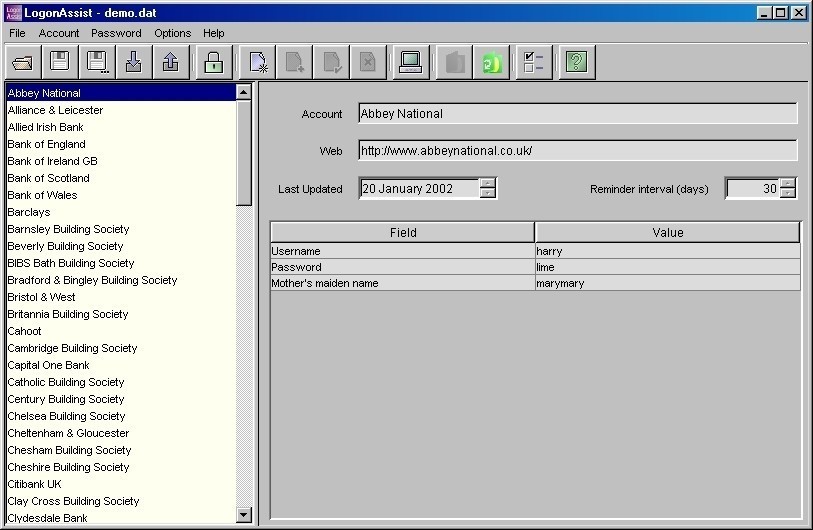Screen dimensions: 813x530
Task: Select the Username field cell
Action: click(x=402, y=251)
